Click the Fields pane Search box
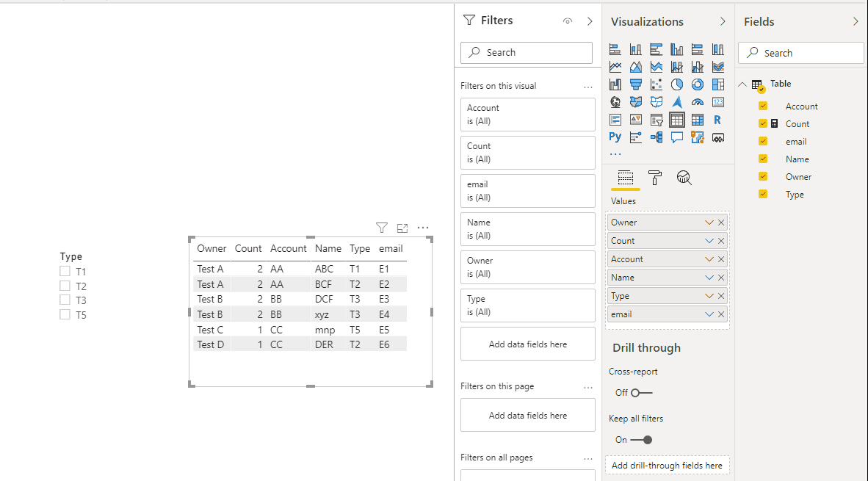The image size is (868, 481). tap(801, 53)
